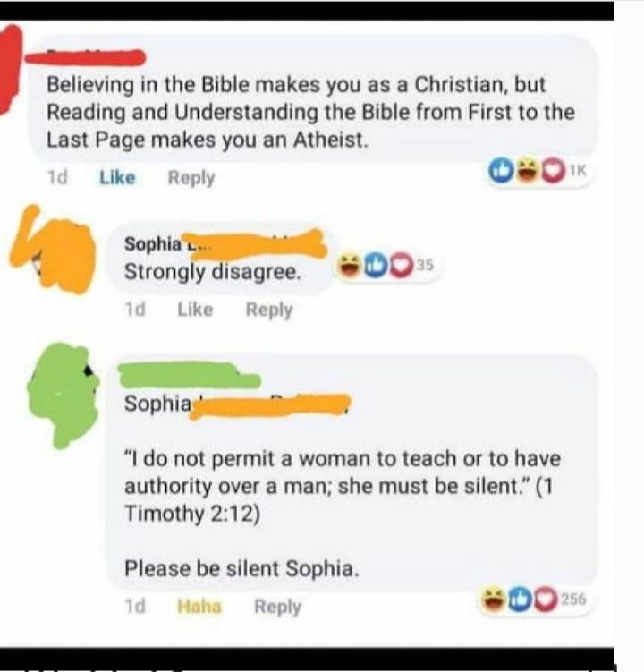The height and width of the screenshot is (672, 644).
Task: Reply to Sophia's Strongly disagree comment
Action: tap(269, 310)
